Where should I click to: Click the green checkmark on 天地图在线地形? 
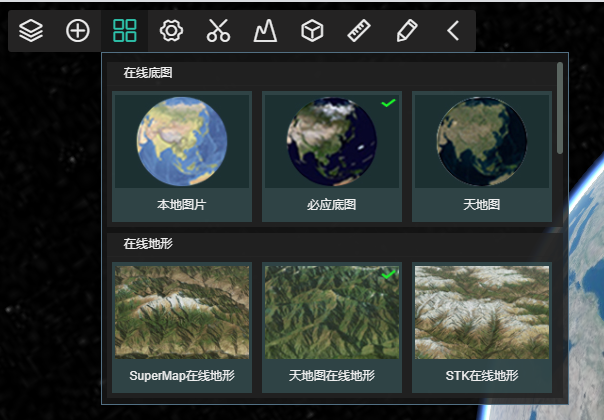tap(388, 274)
